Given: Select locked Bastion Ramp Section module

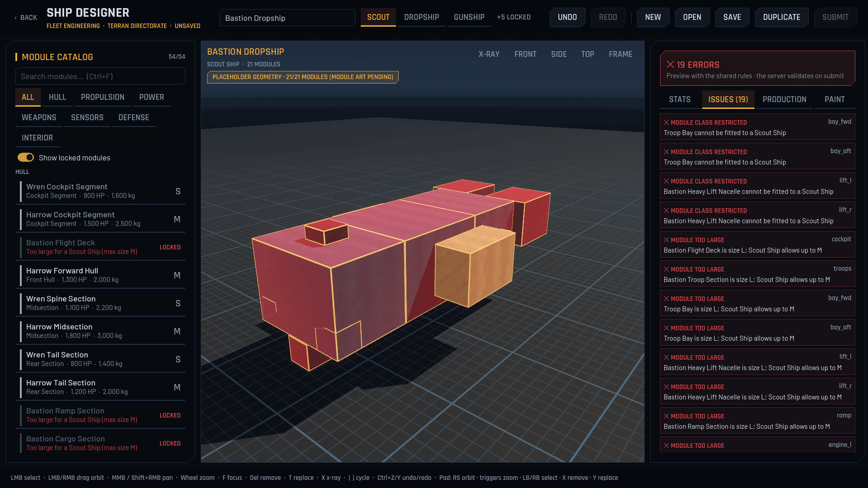Looking at the screenshot, I should tap(100, 415).
